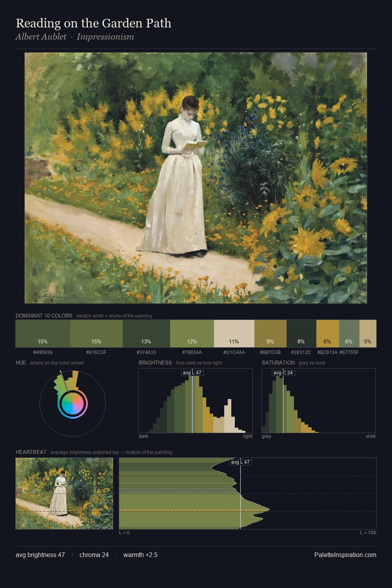
Task: Click the chroma 24 footer stat
Action: point(94,555)
